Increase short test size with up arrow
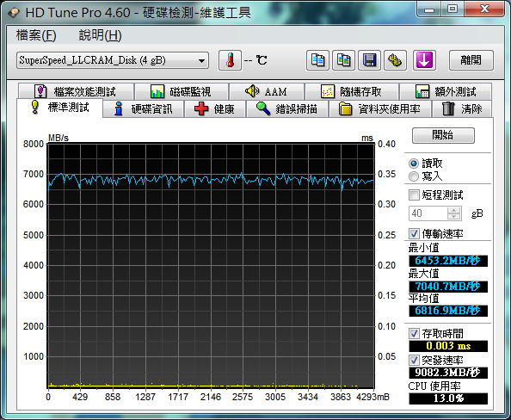 tap(453, 210)
